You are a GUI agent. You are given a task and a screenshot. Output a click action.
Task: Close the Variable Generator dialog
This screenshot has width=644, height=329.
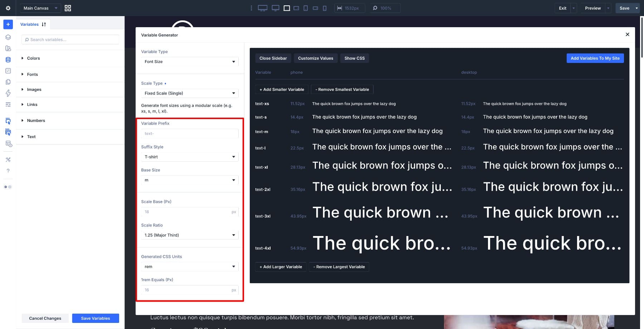pyautogui.click(x=627, y=34)
